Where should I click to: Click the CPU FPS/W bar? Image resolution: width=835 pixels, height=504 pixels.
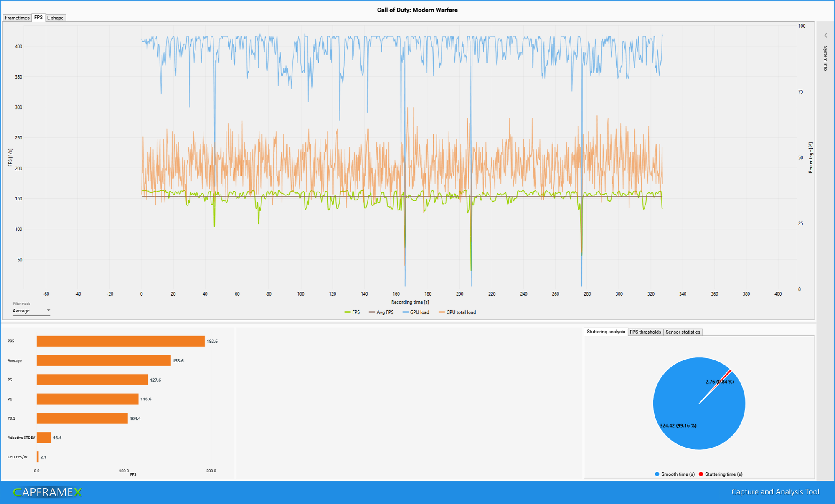click(38, 457)
